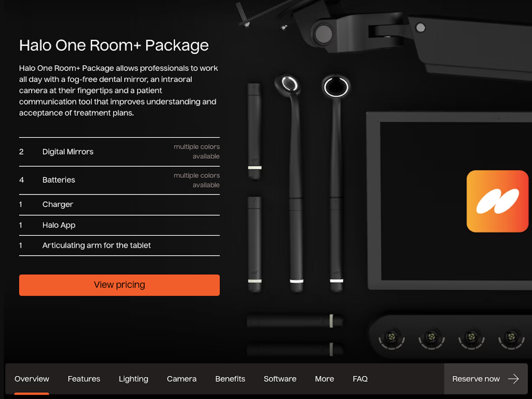Jump to the Camera section
532x399 pixels.
coord(182,379)
